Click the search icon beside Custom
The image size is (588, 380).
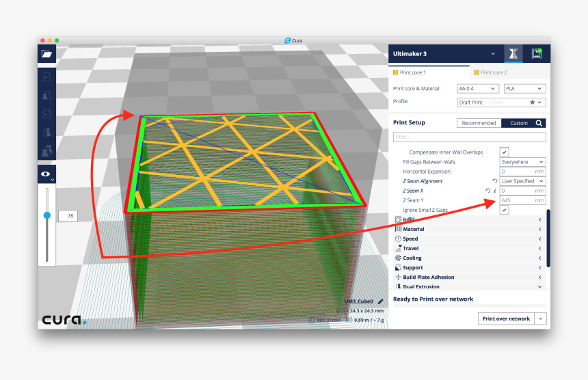(539, 123)
